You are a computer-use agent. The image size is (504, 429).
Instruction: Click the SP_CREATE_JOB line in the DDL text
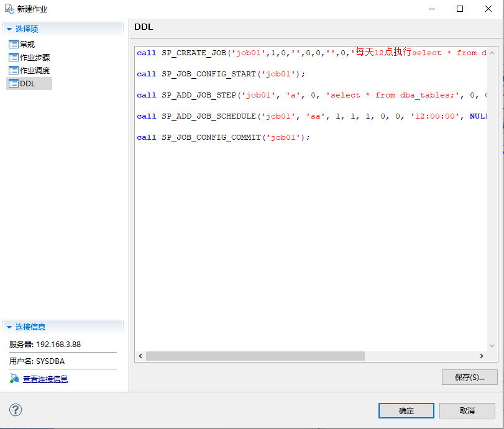click(x=311, y=53)
